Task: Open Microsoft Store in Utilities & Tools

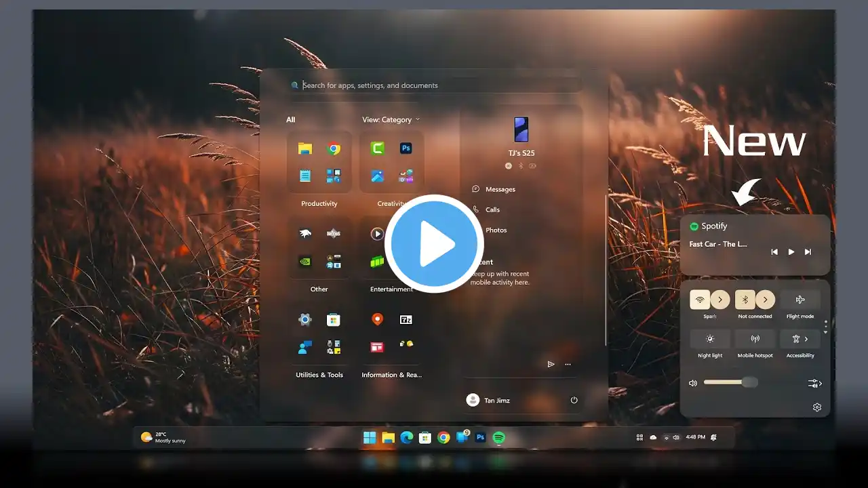Action: pyautogui.click(x=333, y=320)
